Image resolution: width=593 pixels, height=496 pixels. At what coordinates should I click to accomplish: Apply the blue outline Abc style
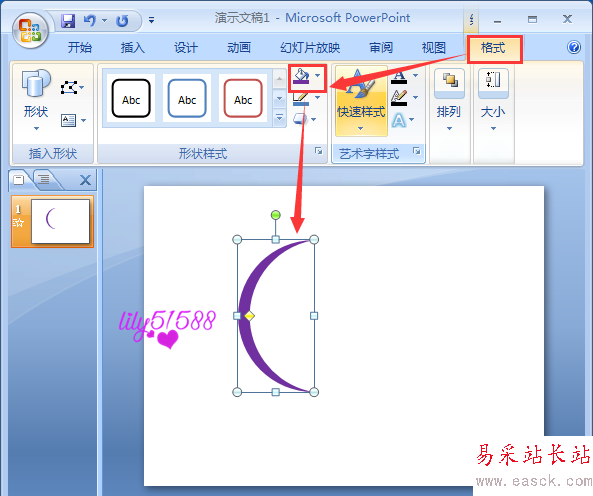tap(187, 98)
